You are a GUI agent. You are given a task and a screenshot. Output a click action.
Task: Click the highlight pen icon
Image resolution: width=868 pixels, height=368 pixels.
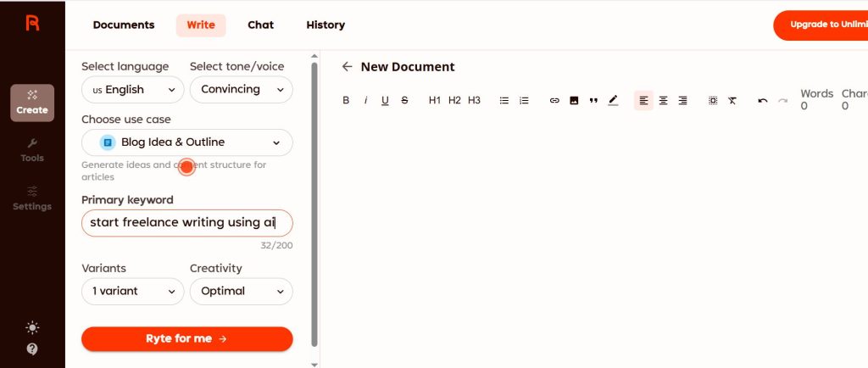613,100
